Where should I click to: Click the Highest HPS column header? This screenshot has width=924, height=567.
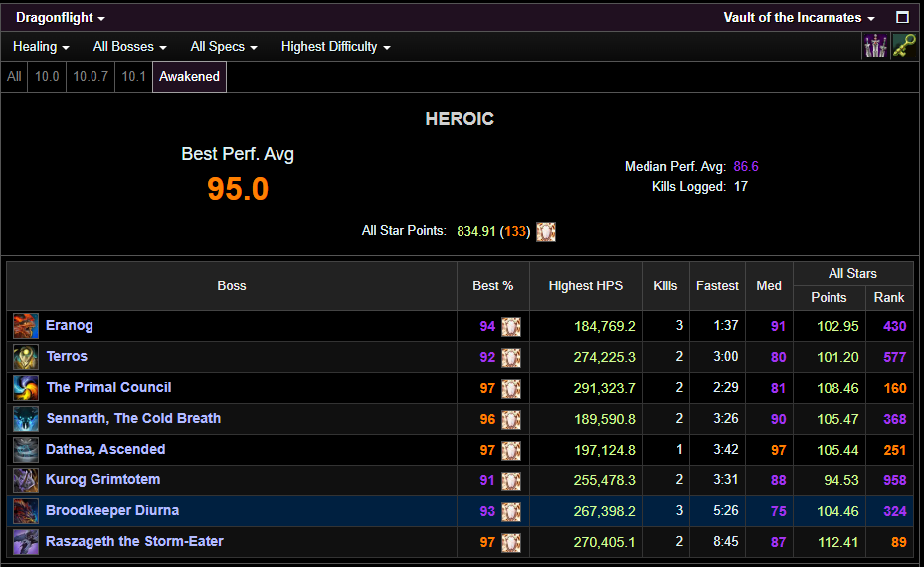585,285
